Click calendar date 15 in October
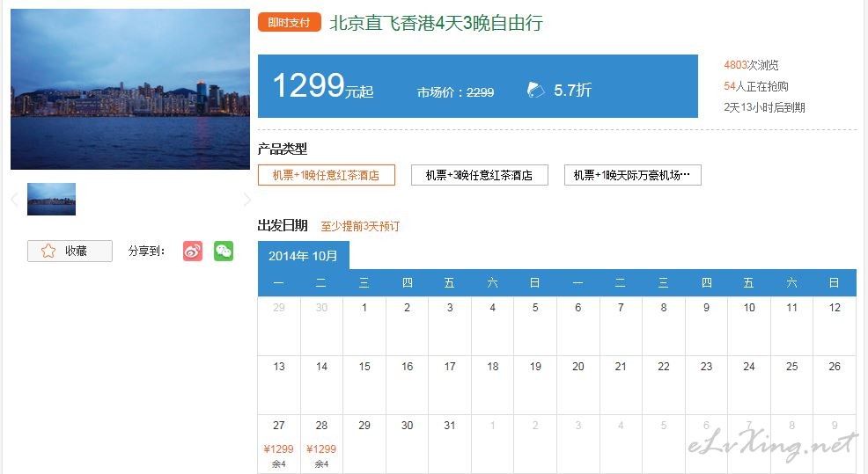This screenshot has width=868, height=474. tap(364, 385)
